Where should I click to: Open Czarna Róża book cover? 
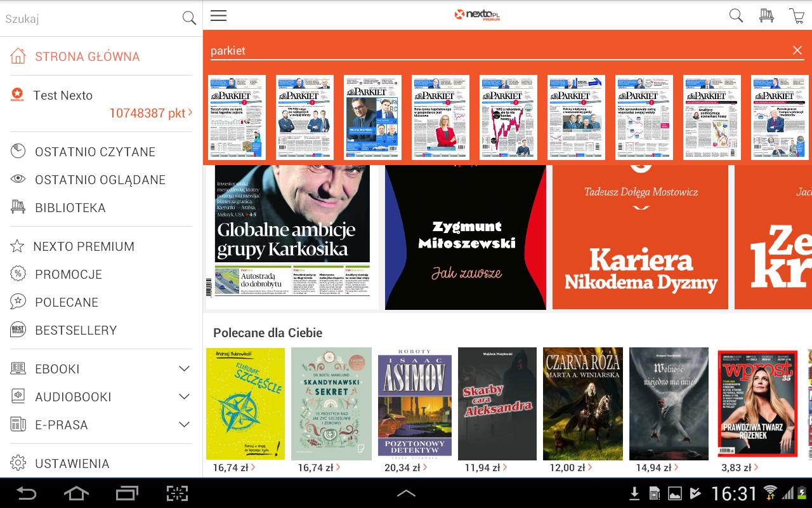tap(583, 403)
